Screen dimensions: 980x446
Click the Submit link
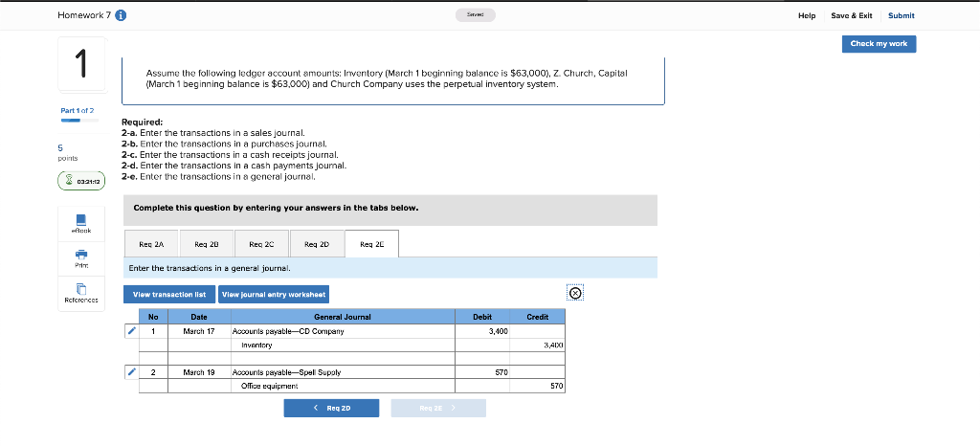(x=901, y=15)
